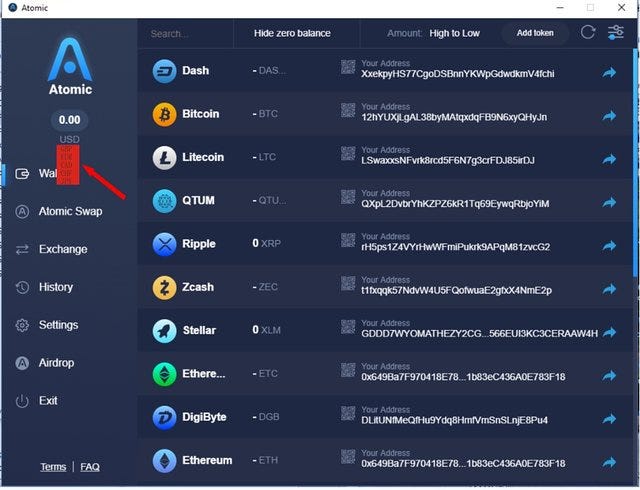Click the Ethereum Classic green icon
This screenshot has width=640, height=490.
point(164,374)
